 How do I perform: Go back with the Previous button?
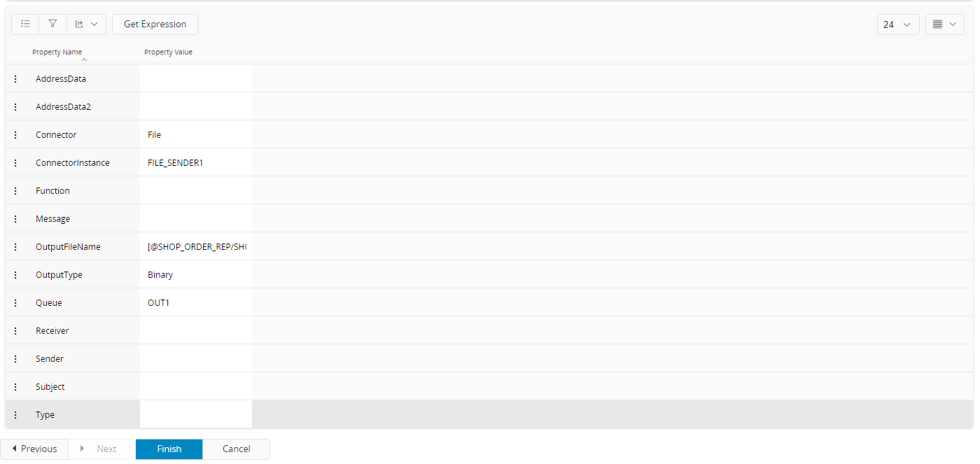(x=34, y=449)
